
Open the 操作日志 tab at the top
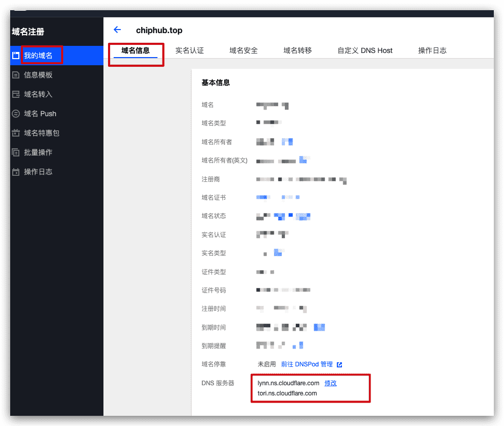pos(432,50)
